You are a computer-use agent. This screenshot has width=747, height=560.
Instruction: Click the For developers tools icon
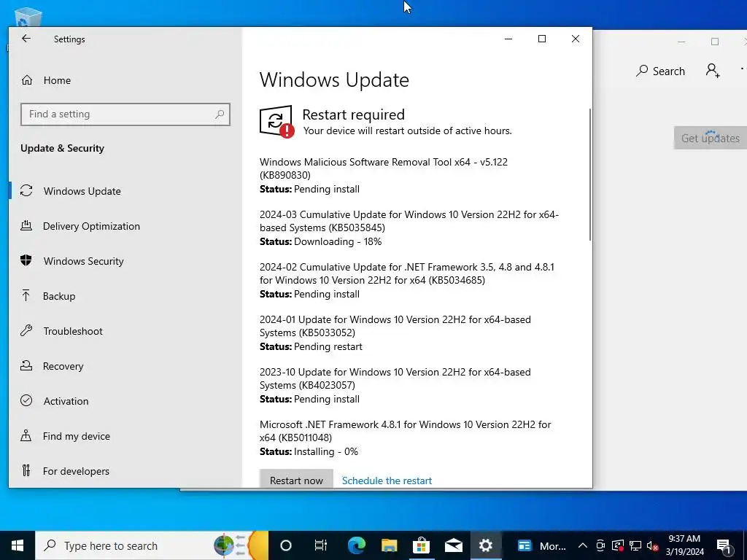tap(26, 470)
